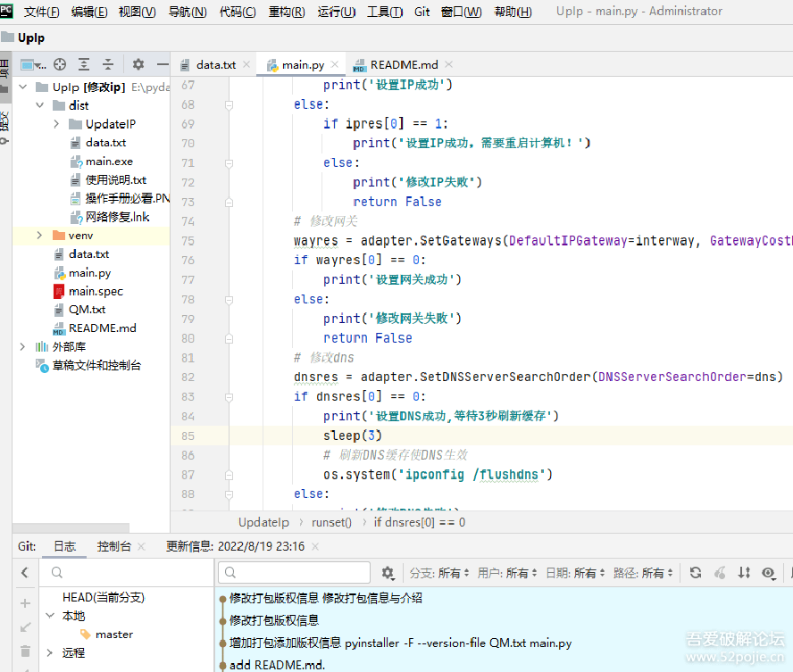
Task: Open the 帮助(H) menu
Action: (x=513, y=12)
